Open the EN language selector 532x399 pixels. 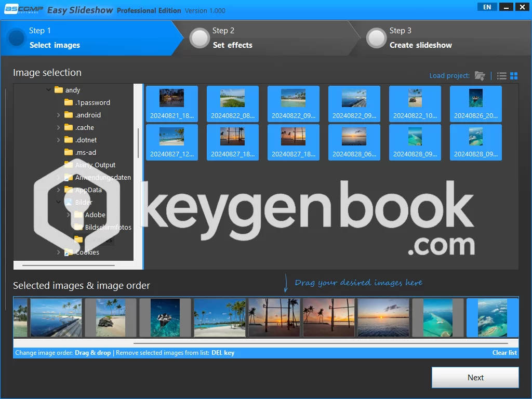pyautogui.click(x=487, y=7)
